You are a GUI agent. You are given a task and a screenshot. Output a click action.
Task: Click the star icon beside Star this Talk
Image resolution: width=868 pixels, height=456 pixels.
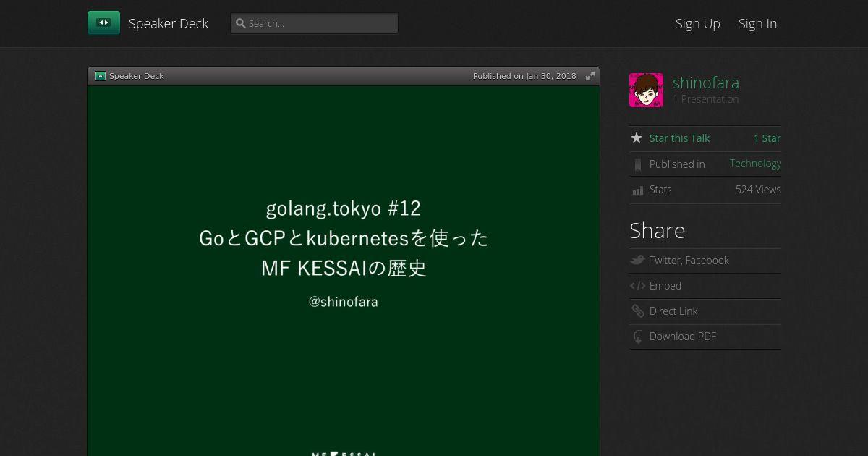pyautogui.click(x=637, y=138)
